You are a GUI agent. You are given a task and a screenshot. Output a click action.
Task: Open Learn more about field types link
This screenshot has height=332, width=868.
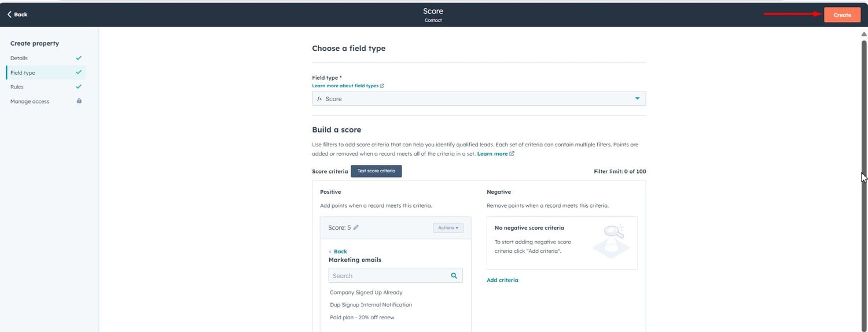(345, 86)
